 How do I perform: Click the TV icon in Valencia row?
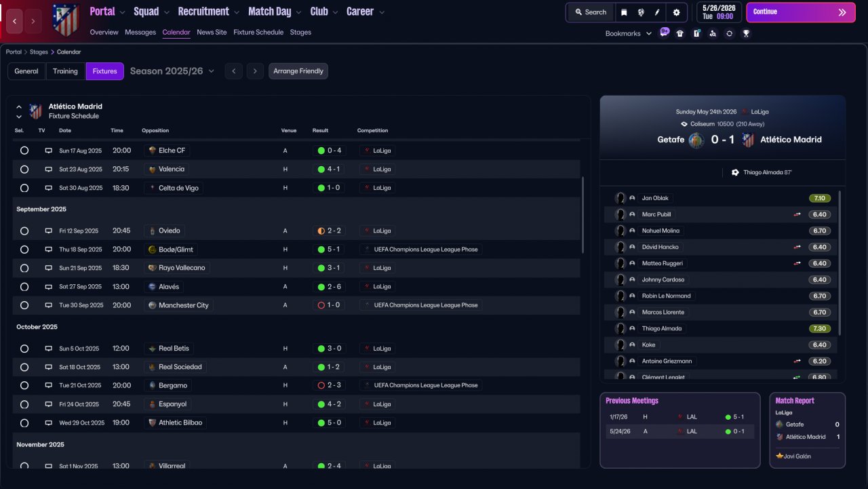tap(49, 169)
